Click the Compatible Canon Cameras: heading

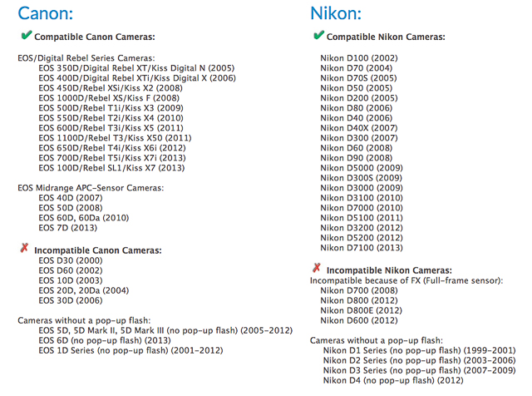point(95,37)
